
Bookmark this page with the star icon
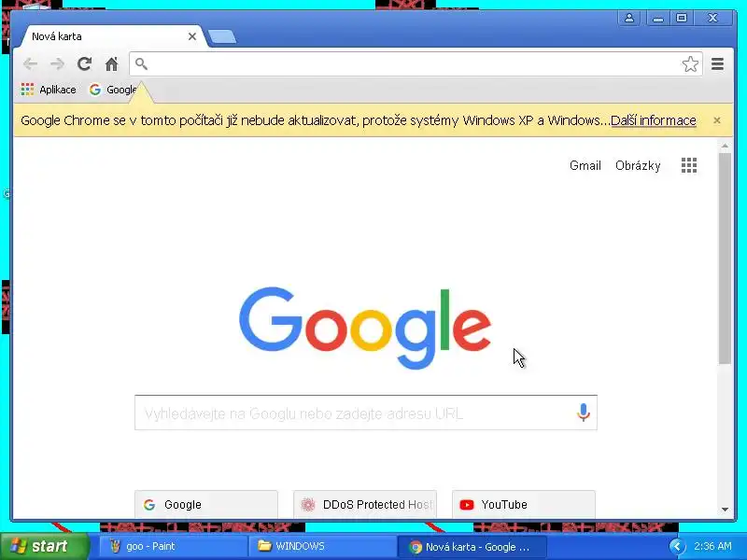690,63
